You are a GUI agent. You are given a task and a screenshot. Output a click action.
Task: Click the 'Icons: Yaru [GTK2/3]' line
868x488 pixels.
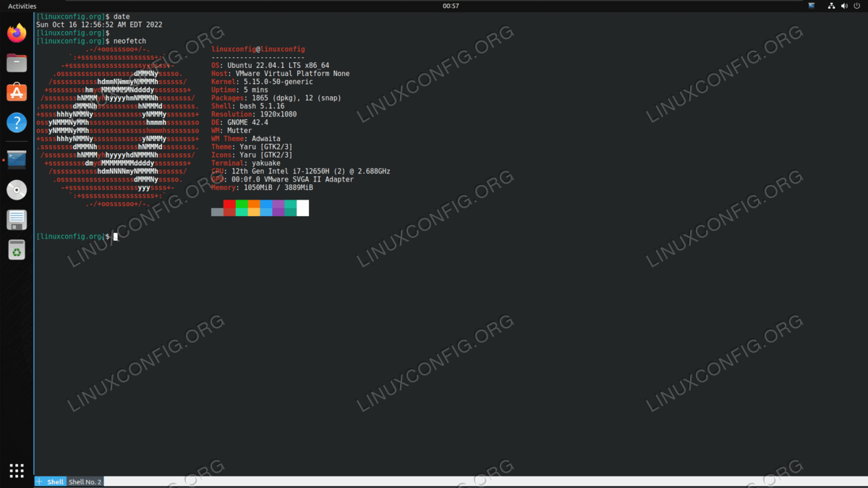coord(252,155)
